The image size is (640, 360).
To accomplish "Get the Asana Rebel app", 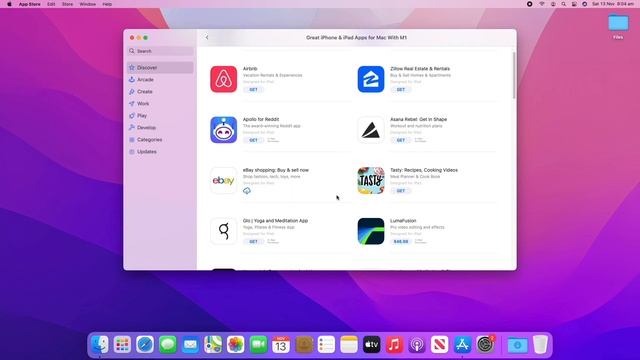I will [401, 140].
